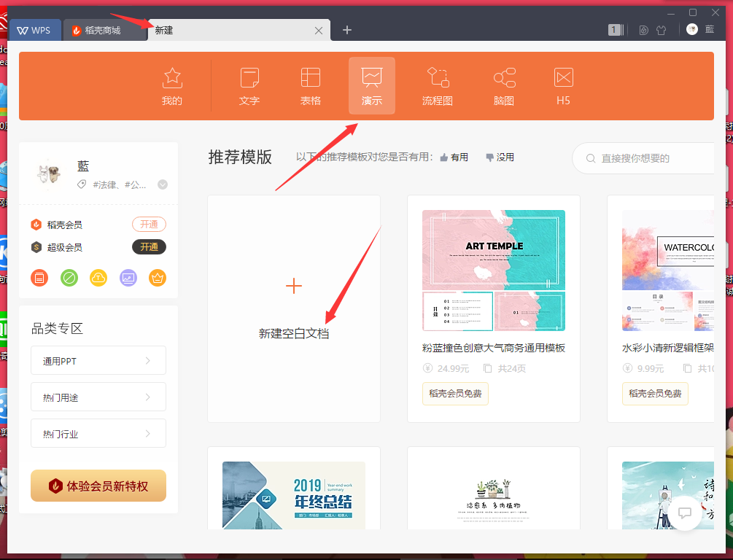Screen dimensions: 733x560
Task: Close the 新建 tab
Action: tap(319, 31)
